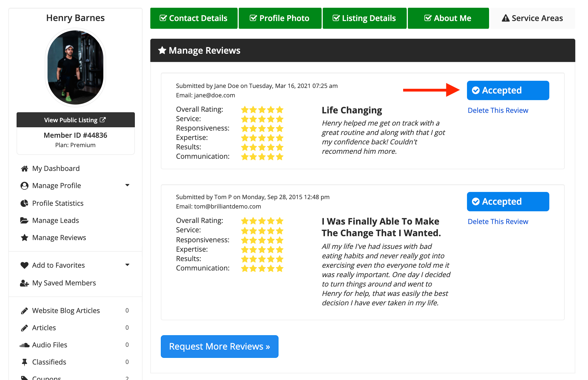Image resolution: width=588 pixels, height=380 pixels.
Task: Click the View Public Listing button
Action: tap(75, 120)
